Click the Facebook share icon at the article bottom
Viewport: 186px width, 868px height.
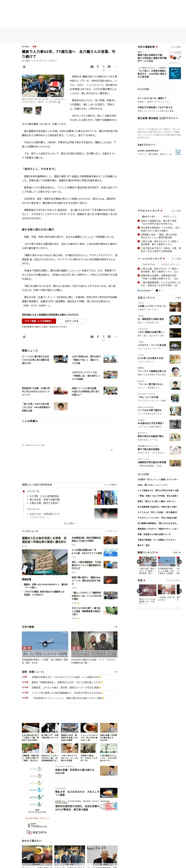coord(98,336)
